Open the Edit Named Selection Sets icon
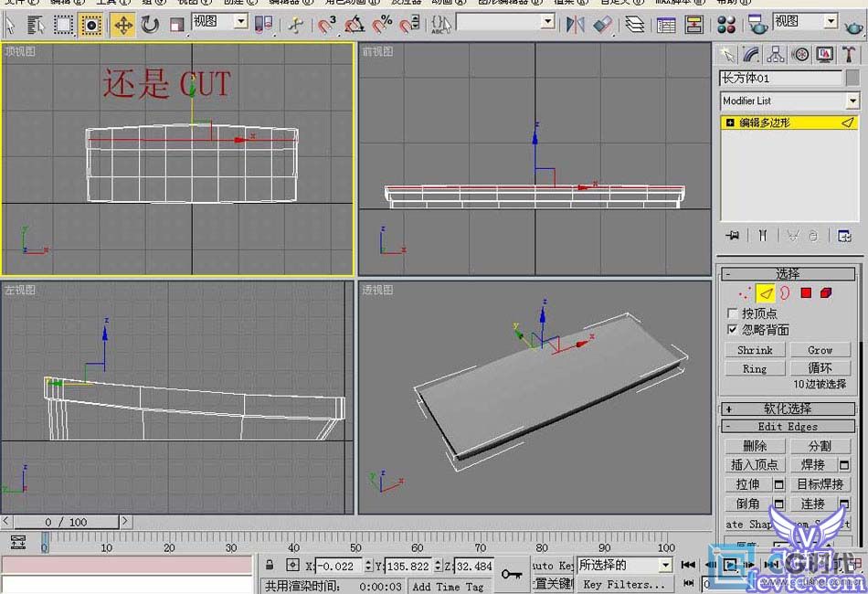The width and height of the screenshot is (868, 594). point(440,25)
